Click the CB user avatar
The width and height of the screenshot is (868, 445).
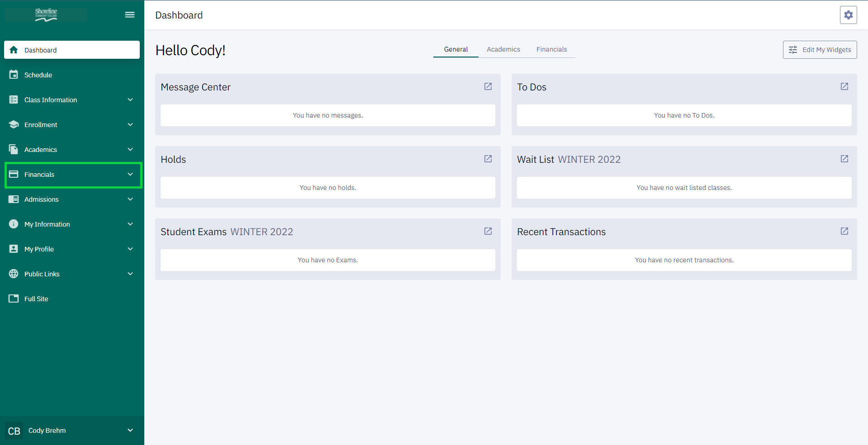coord(14,431)
